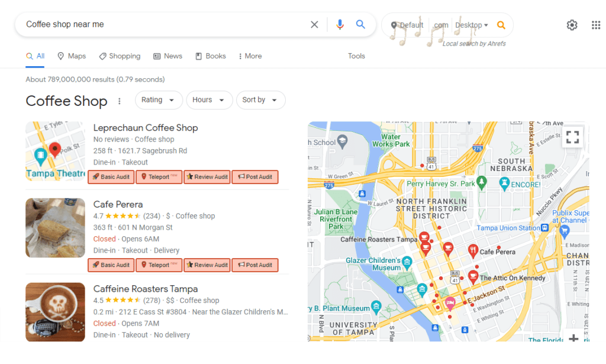Open the Rating filter dropdown

[159, 100]
